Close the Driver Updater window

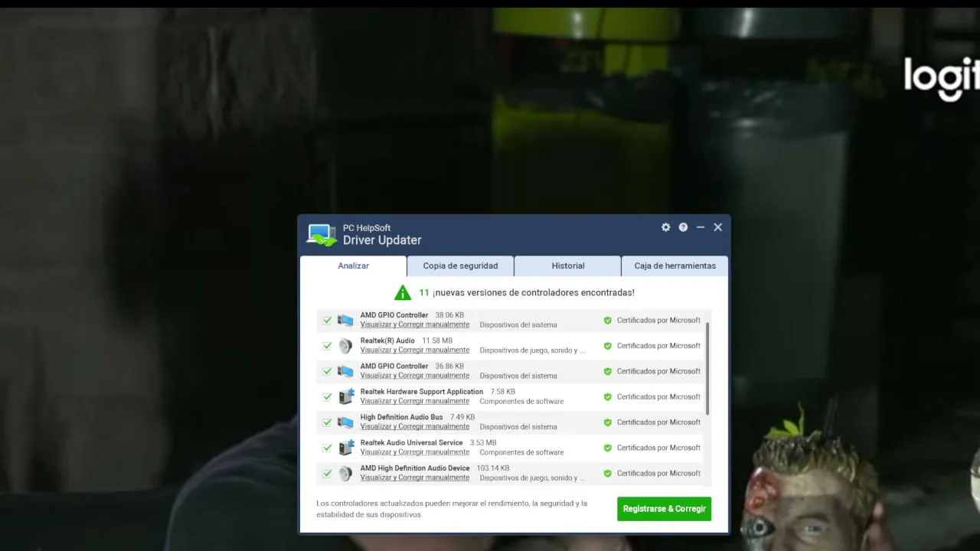(718, 227)
